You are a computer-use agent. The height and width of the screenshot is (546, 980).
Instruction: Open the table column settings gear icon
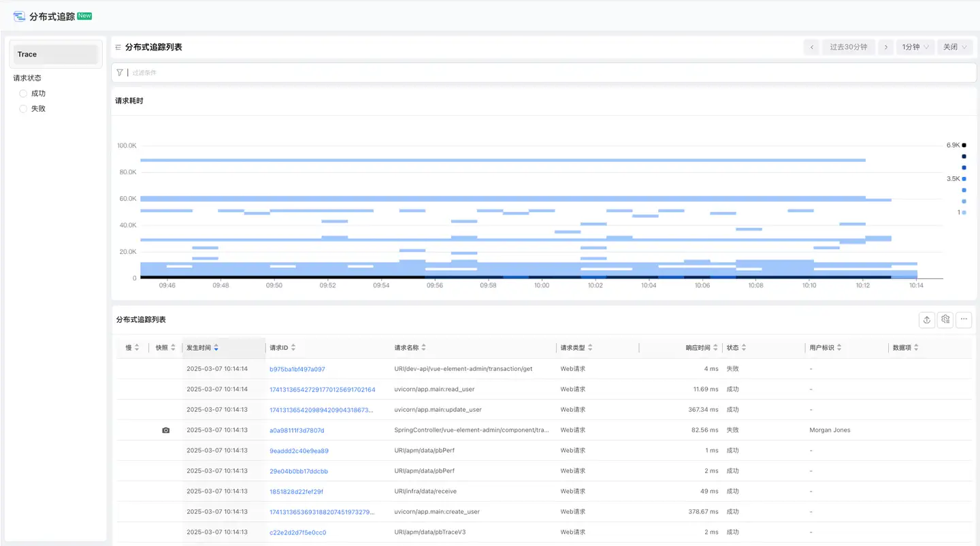coord(945,320)
